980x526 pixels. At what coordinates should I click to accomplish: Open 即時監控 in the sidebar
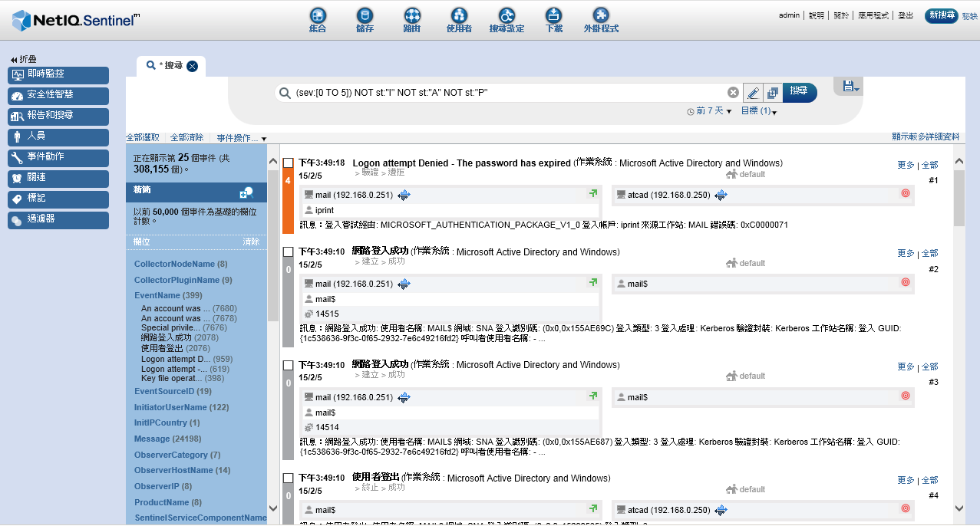(x=58, y=75)
